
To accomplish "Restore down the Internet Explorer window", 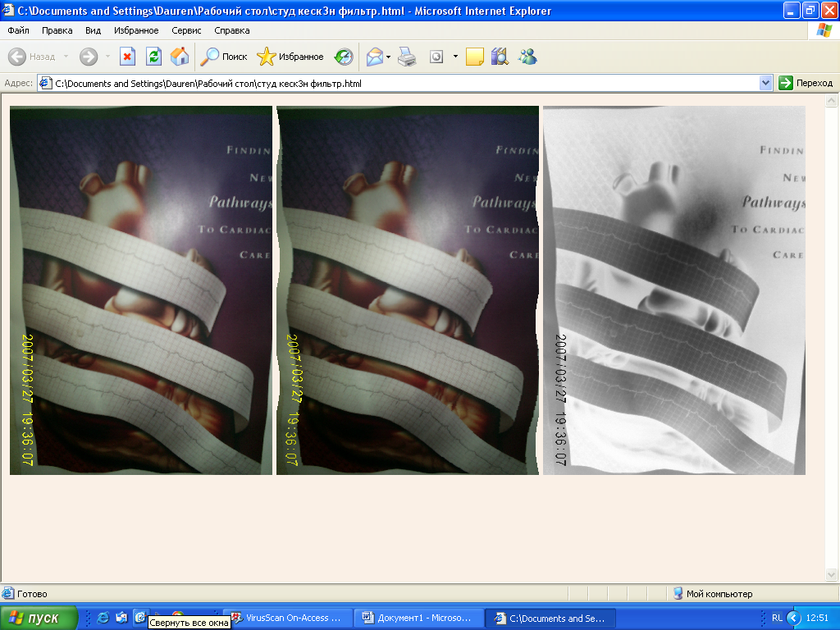I will 810,10.
